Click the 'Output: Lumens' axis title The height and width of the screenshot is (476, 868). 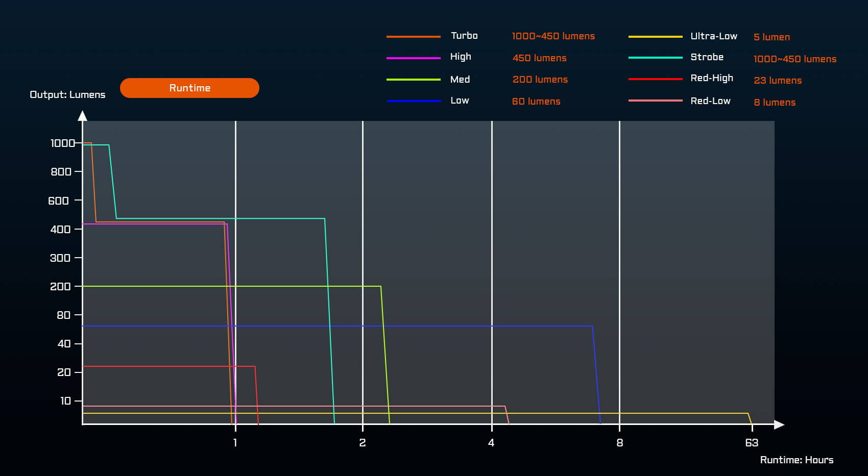coord(67,95)
